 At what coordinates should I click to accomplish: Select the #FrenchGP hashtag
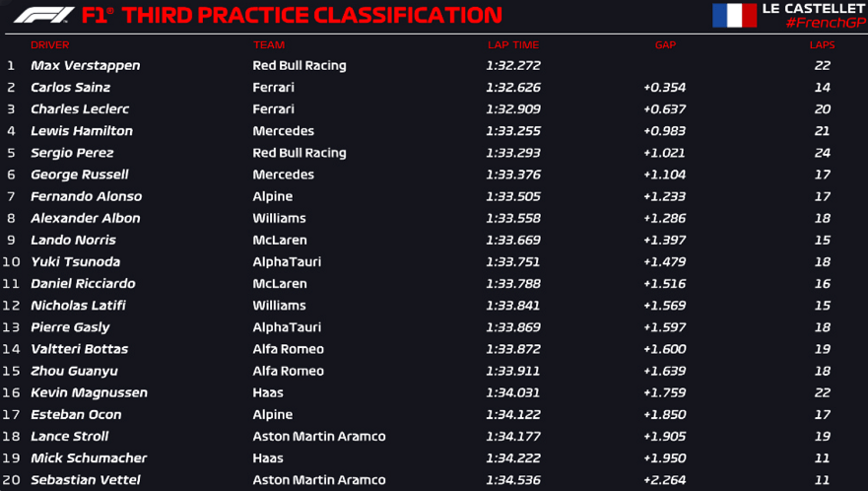(x=826, y=23)
